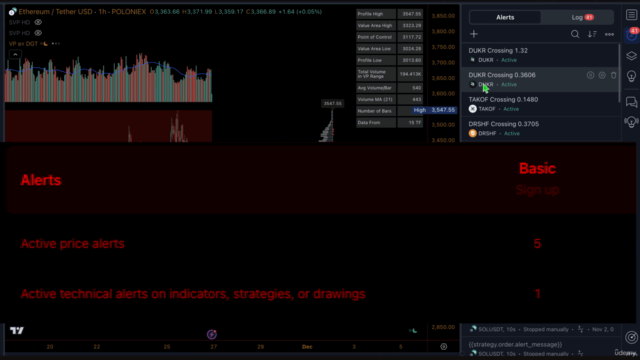Open the ideas lightbulb icon
This screenshot has height=360, width=640.
(x=631, y=76)
